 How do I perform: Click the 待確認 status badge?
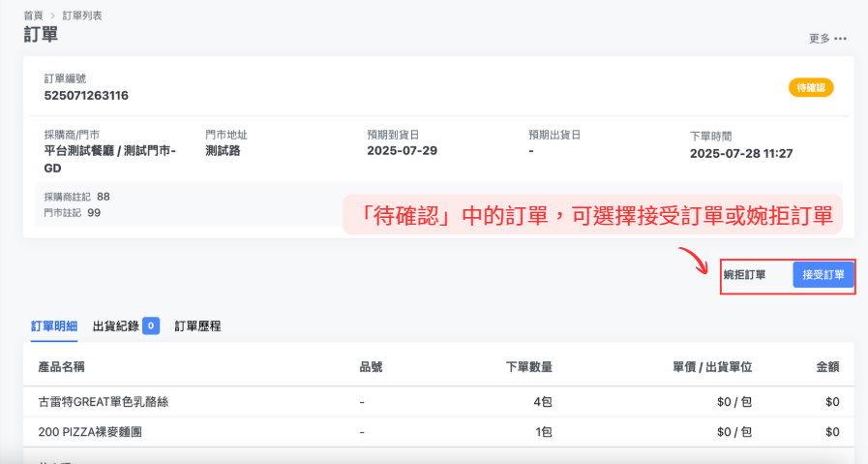(x=811, y=87)
